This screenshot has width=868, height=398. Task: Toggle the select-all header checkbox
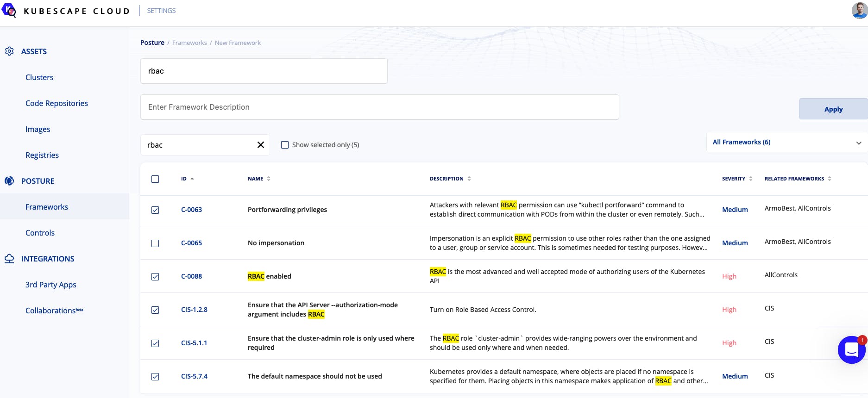[x=155, y=179]
